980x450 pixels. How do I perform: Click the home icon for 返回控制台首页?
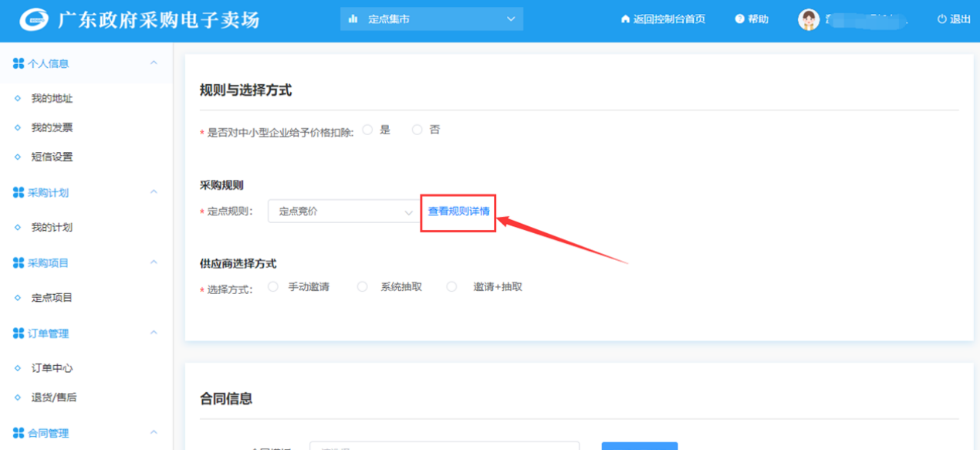625,19
